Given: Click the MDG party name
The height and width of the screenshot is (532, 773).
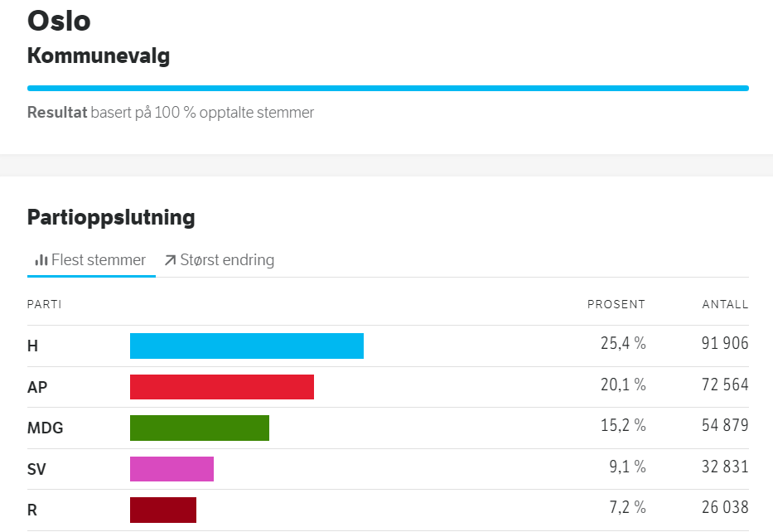Looking at the screenshot, I should point(45,428).
